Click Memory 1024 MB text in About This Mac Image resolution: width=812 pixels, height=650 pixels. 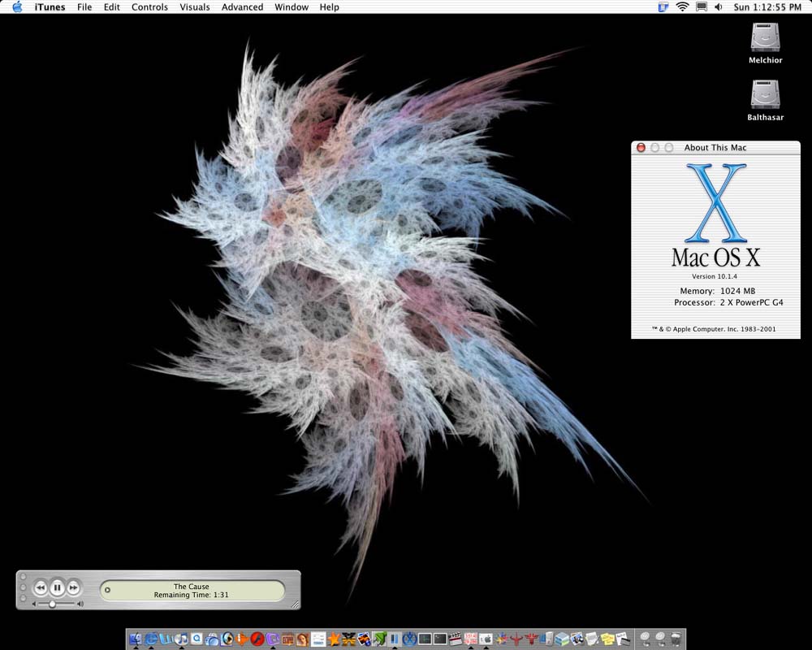(718, 291)
